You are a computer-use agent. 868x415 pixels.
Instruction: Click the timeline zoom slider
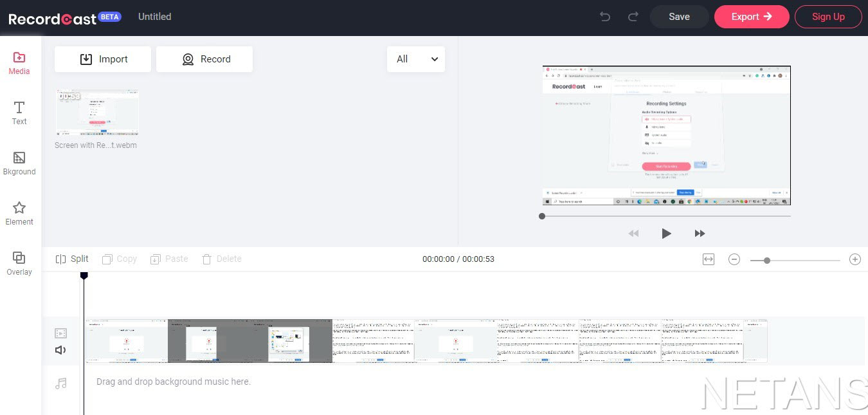[767, 260]
